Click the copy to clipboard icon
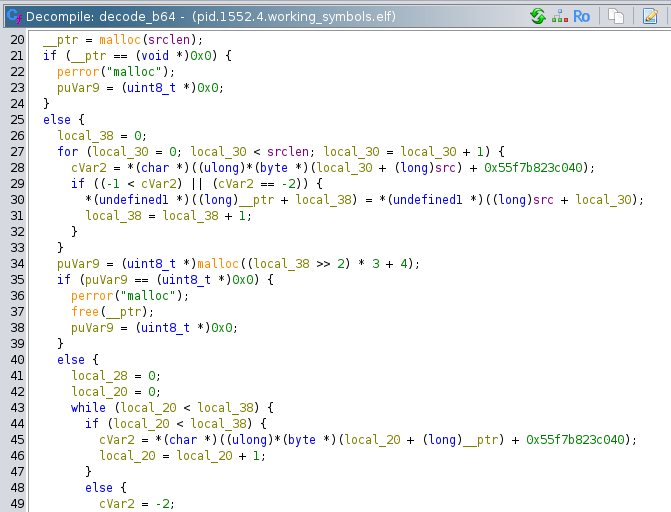671x512 pixels. click(616, 16)
